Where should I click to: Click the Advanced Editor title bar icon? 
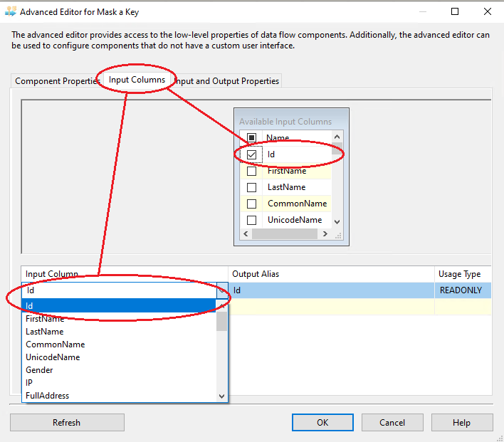pos(10,11)
